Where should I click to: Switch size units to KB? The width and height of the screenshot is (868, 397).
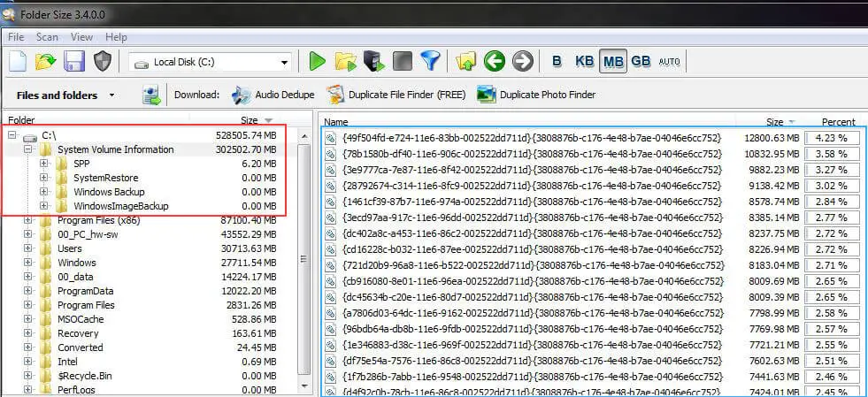pos(585,61)
